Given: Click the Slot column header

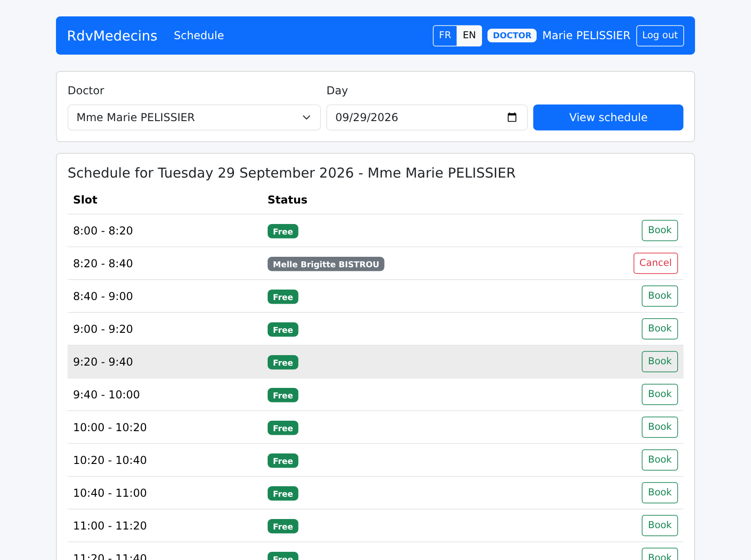Looking at the screenshot, I should point(85,200).
